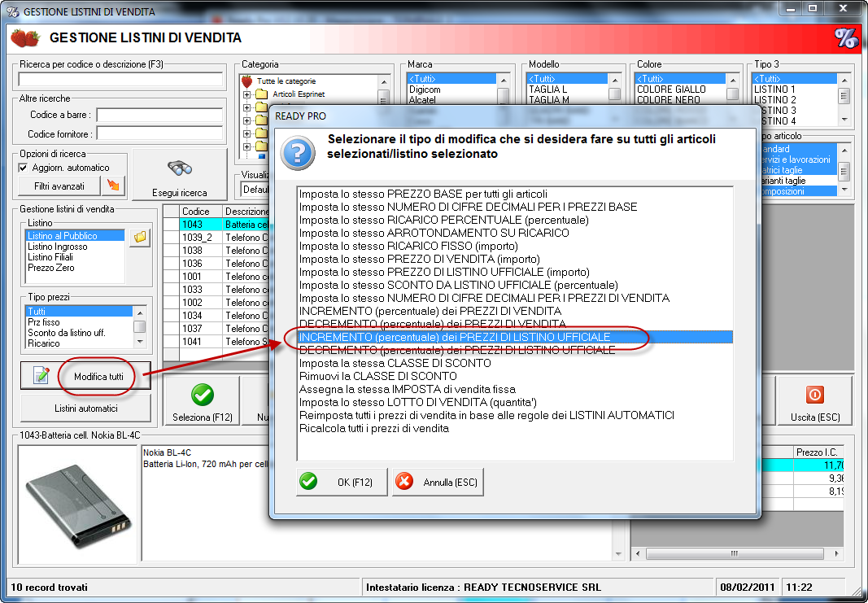This screenshot has width=868, height=603.
Task: Click the 11:22 clock in the status bar
Action: point(800,587)
